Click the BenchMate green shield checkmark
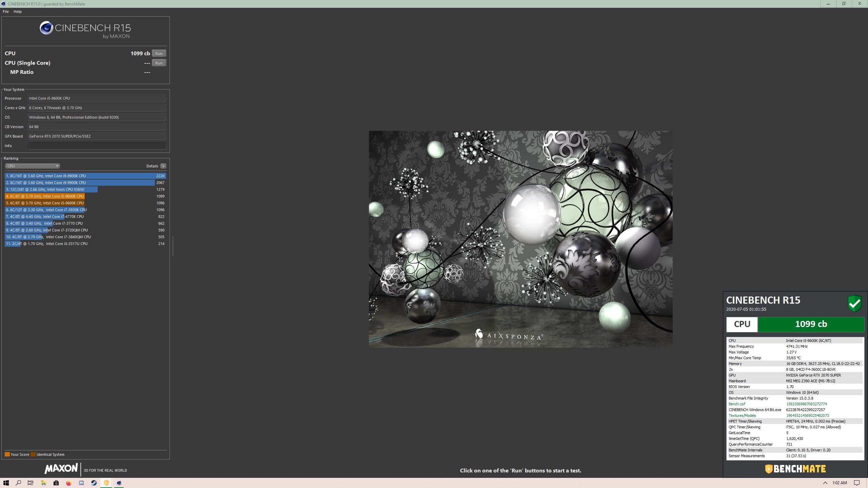868x488 pixels. tap(855, 303)
